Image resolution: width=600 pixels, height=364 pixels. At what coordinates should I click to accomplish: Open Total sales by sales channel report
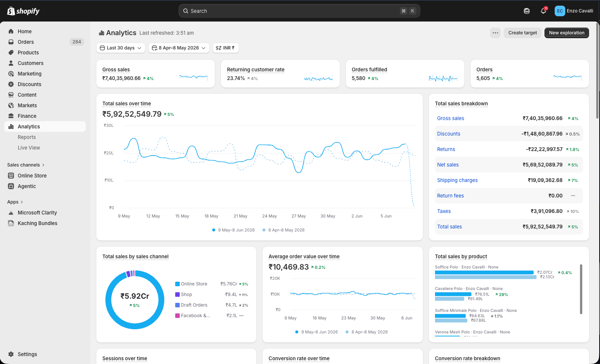click(135, 256)
